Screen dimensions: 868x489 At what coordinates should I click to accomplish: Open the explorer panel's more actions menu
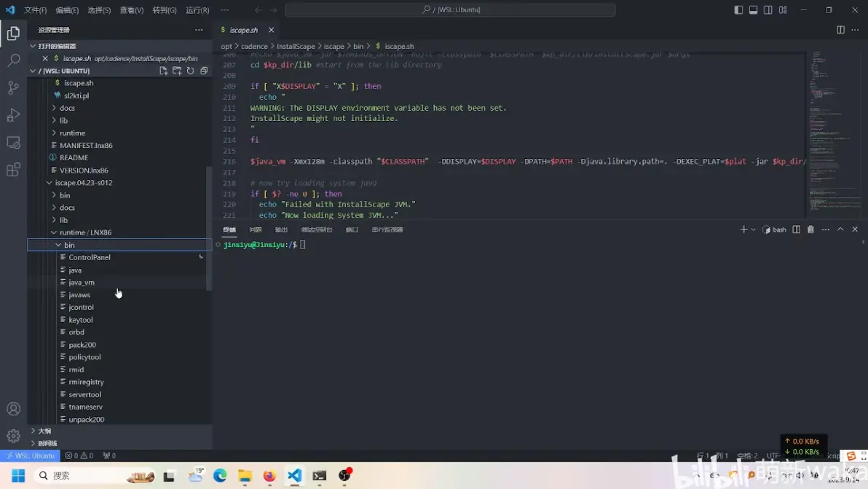pyautogui.click(x=199, y=30)
